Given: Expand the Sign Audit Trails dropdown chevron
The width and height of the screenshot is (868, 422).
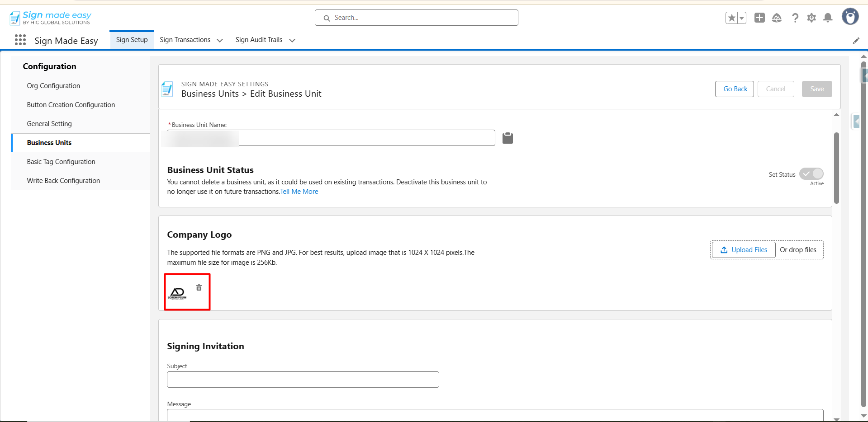Looking at the screenshot, I should point(292,40).
